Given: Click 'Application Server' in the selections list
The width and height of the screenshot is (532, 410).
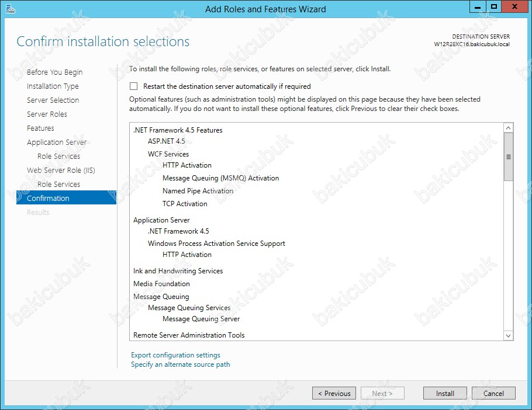Looking at the screenshot, I should [x=161, y=220].
